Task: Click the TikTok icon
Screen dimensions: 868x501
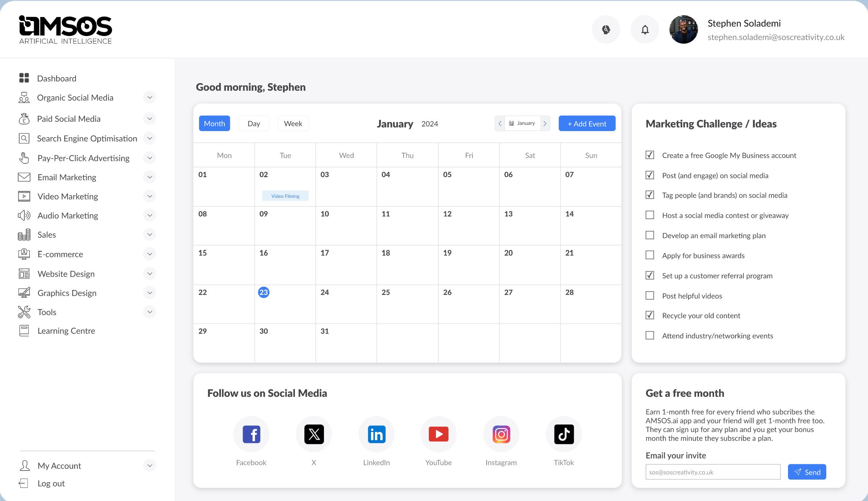Action: 564,434
